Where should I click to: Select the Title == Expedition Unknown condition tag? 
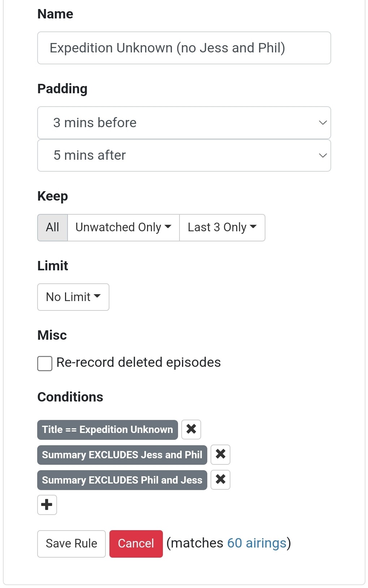tap(107, 429)
